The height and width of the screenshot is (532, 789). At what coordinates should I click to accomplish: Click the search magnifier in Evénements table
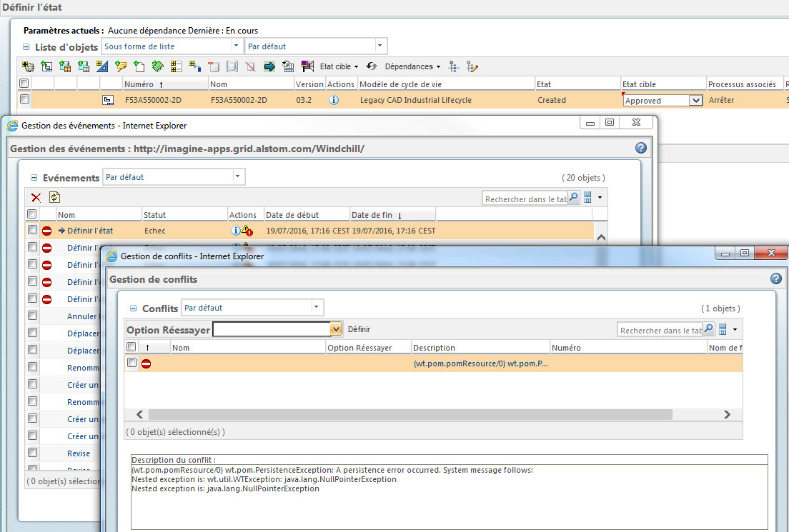coord(573,197)
